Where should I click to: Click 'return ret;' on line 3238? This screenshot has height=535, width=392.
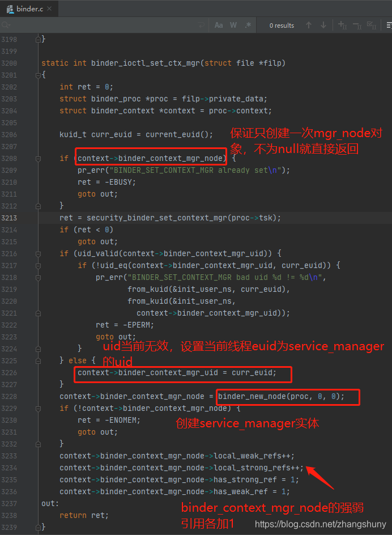84,516
